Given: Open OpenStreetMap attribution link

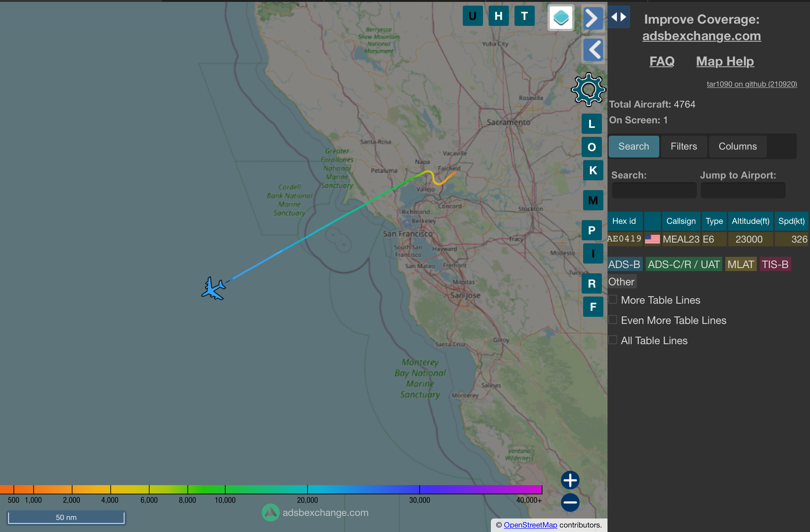Looking at the screenshot, I should [x=530, y=525].
